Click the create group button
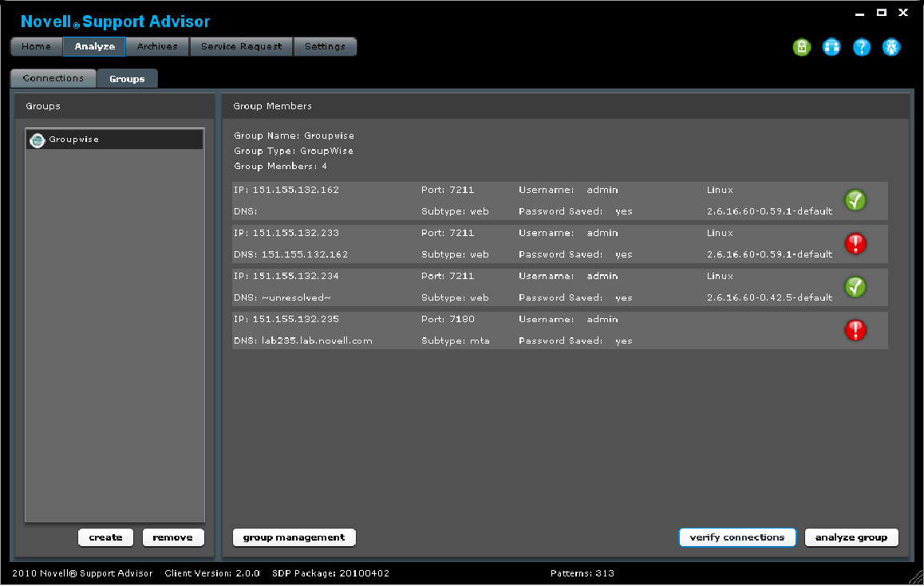This screenshot has width=924, height=586. click(x=105, y=537)
